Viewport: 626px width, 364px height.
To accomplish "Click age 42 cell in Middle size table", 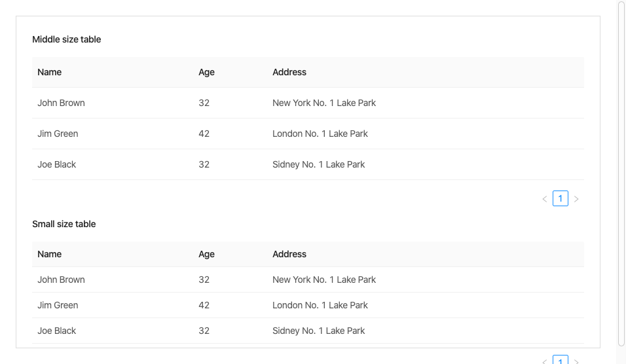I will point(204,134).
